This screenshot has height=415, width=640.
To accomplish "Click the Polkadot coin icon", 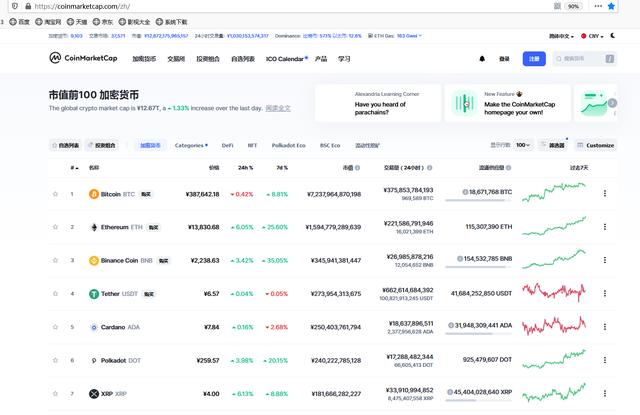I will coord(94,360).
